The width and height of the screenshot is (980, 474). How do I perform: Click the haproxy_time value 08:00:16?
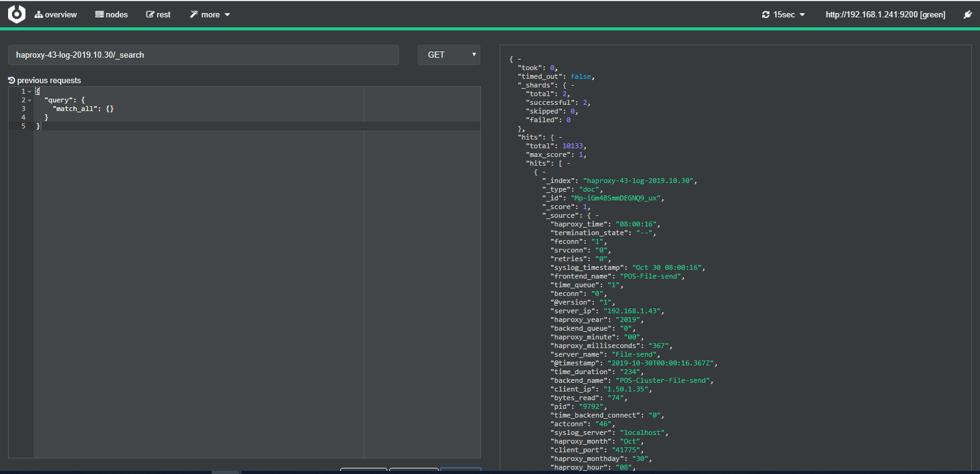[x=636, y=225]
